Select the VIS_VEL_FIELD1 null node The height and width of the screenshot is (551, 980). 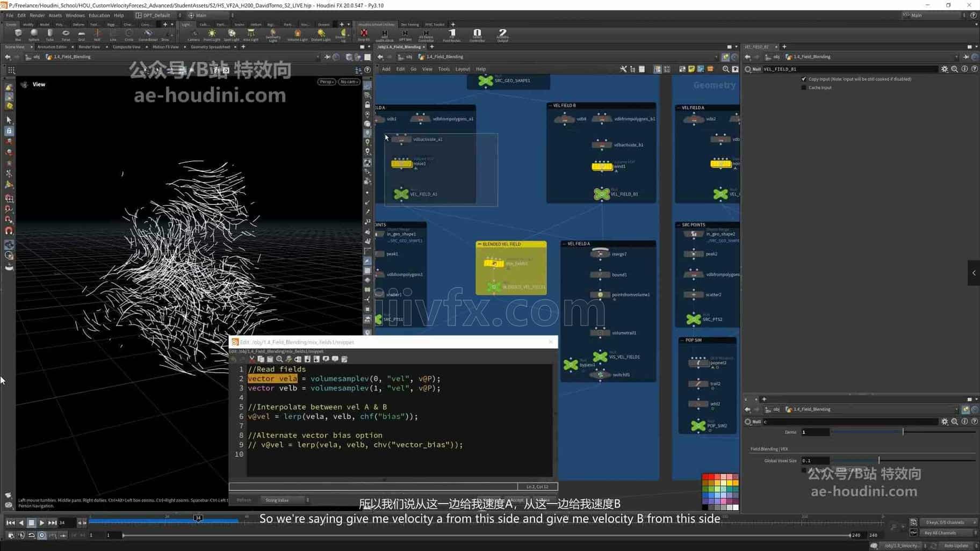pos(600,357)
